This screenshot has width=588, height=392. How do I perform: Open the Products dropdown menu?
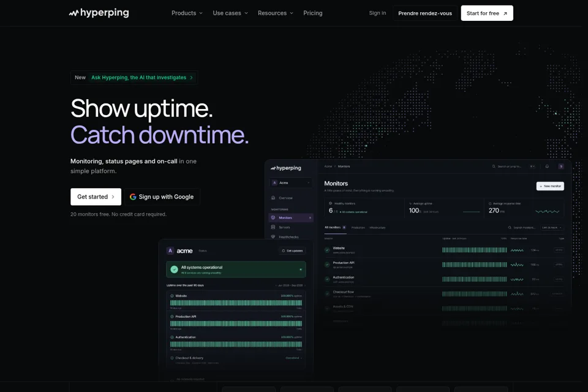(187, 13)
